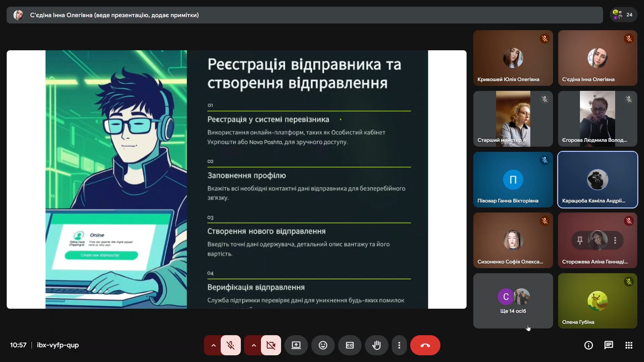Toggle the microphone mute button

coord(230,345)
